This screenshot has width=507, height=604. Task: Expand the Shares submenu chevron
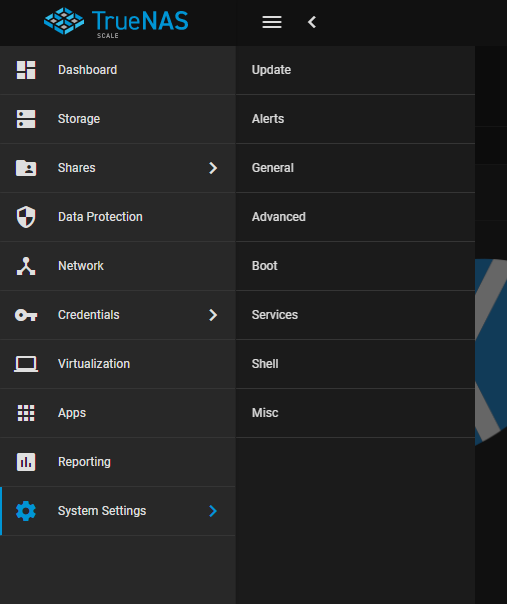pyautogui.click(x=213, y=168)
